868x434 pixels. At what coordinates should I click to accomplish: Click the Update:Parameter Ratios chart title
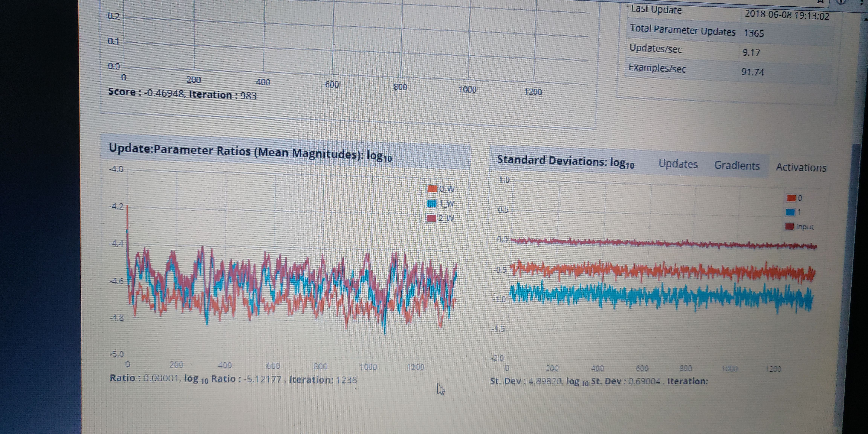(250, 153)
